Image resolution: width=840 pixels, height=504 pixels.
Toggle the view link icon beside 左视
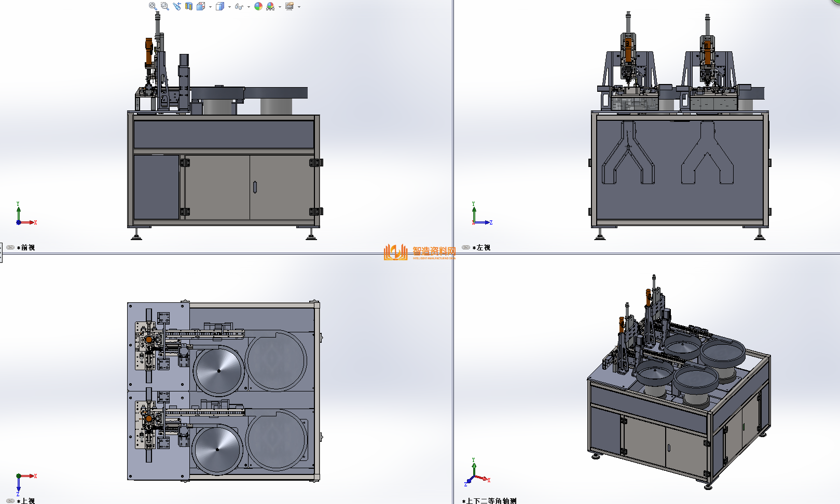466,247
